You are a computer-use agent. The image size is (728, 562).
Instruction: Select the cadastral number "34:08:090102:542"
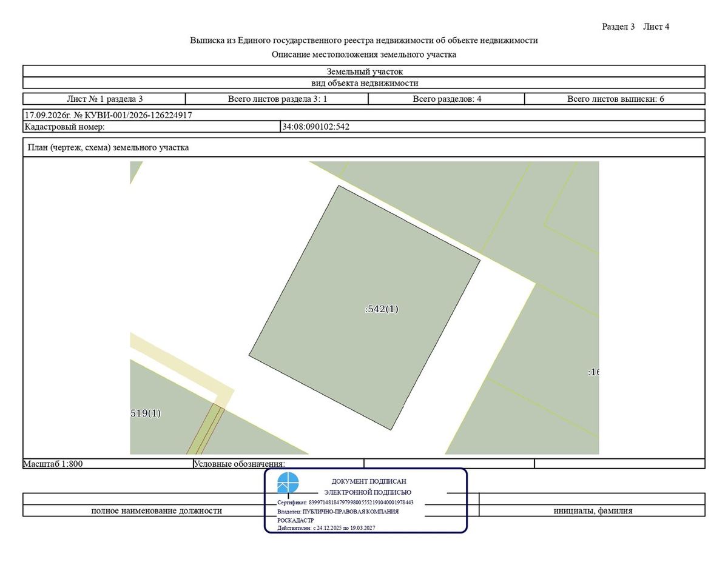click(x=316, y=127)
